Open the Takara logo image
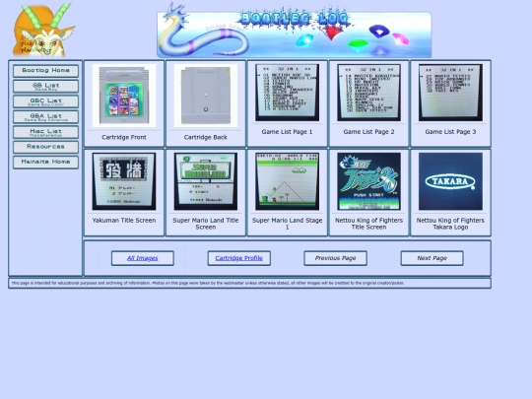 pyautogui.click(x=450, y=181)
